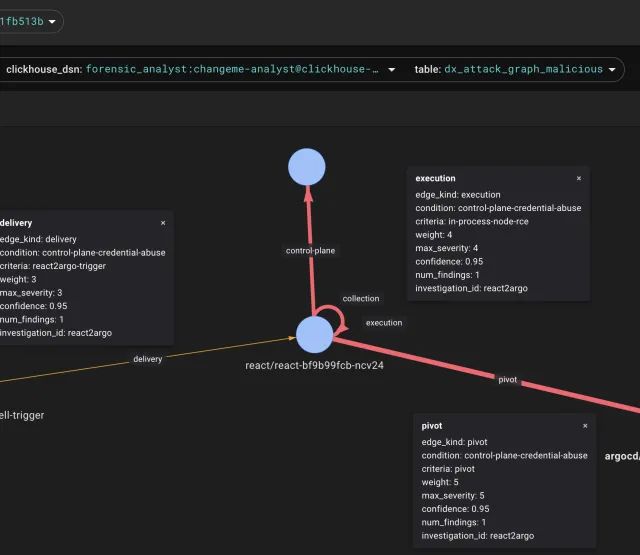640x555 pixels.
Task: Click confidence: 0.95 in delivery card
Action: point(34,306)
